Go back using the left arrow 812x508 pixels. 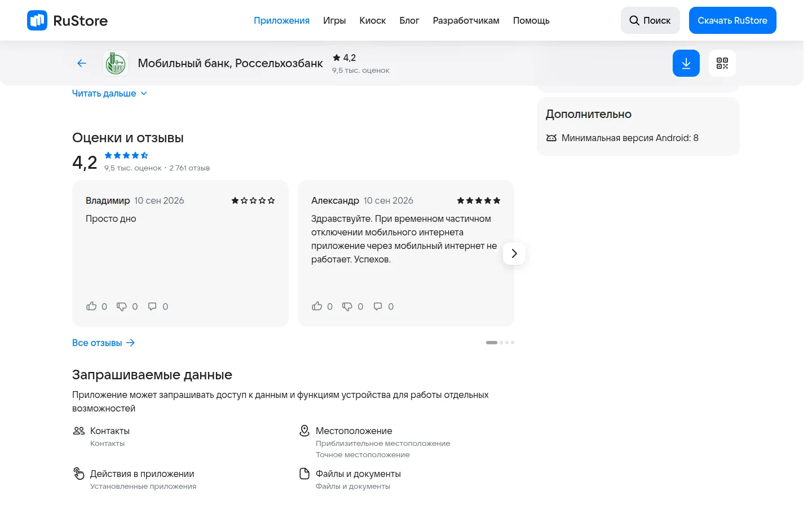[82, 63]
